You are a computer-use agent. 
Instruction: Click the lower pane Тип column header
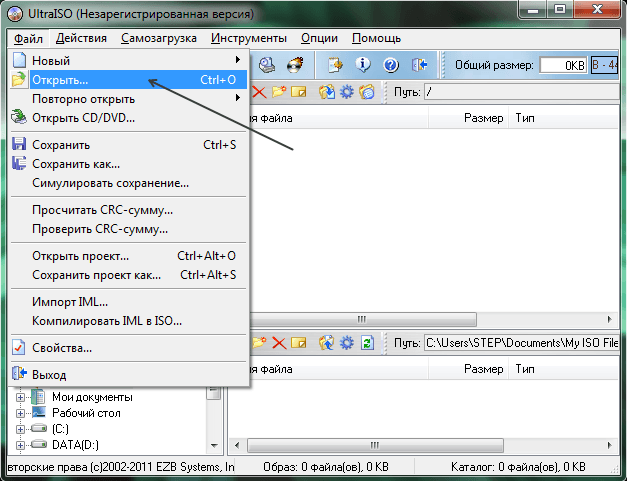(563, 369)
